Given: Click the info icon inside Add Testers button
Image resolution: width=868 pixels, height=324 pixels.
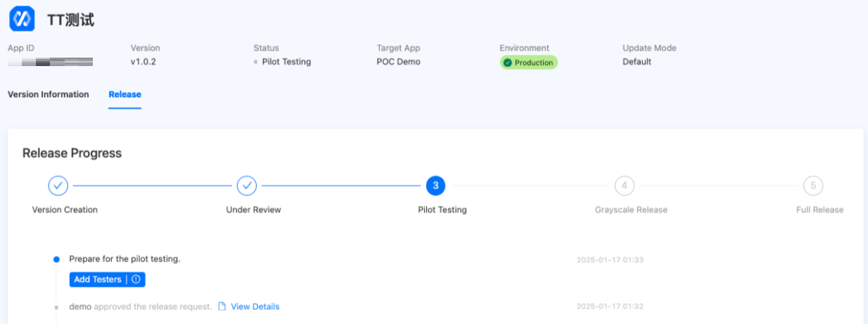Looking at the screenshot, I should click(136, 280).
